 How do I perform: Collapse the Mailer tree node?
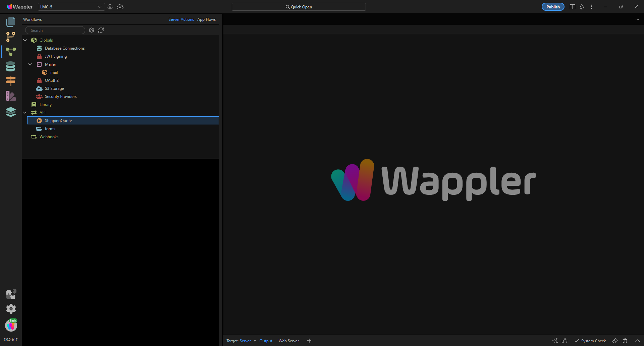click(x=30, y=64)
